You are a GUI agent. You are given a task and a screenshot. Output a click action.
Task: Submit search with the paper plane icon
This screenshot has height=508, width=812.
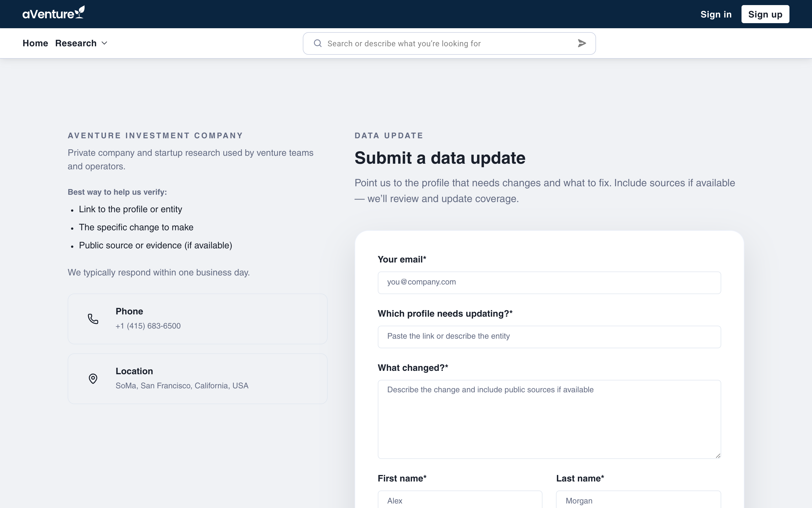point(582,43)
